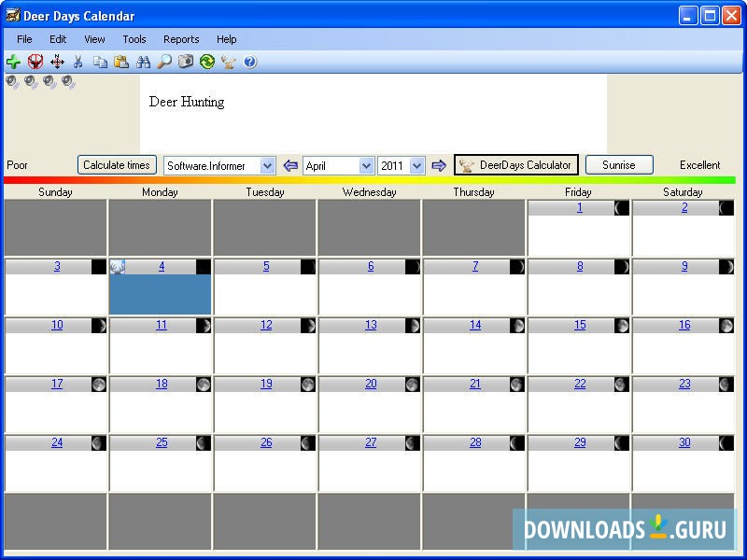Image resolution: width=747 pixels, height=560 pixels.
Task: Open the View menu
Action: pos(94,39)
